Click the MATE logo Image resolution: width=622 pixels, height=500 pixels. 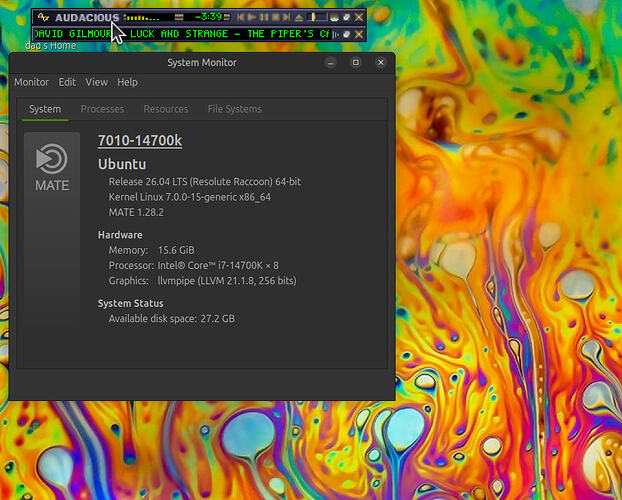pos(52,167)
